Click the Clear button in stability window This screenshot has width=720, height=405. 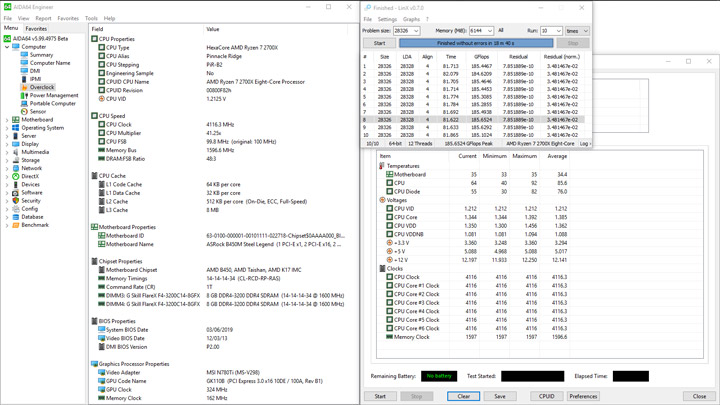point(463,396)
